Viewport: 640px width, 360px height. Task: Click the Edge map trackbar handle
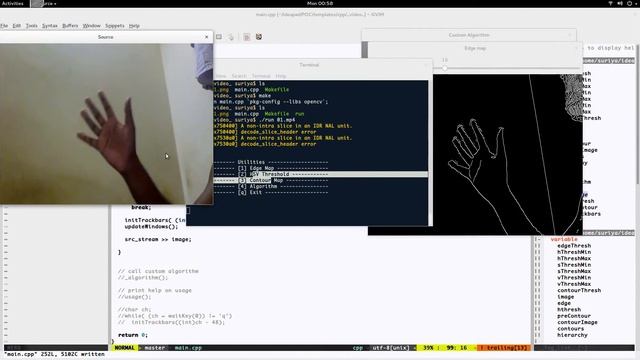pyautogui.click(x=445, y=68)
